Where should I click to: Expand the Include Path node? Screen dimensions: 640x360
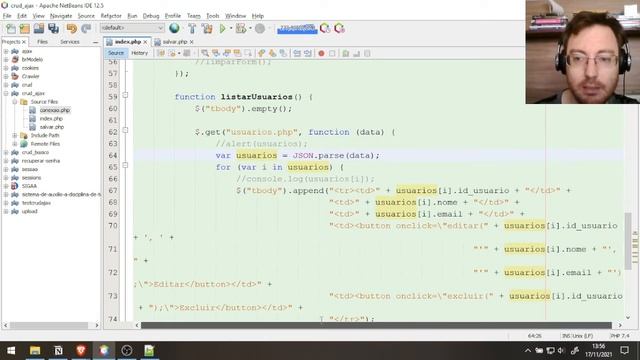pyautogui.click(x=14, y=135)
